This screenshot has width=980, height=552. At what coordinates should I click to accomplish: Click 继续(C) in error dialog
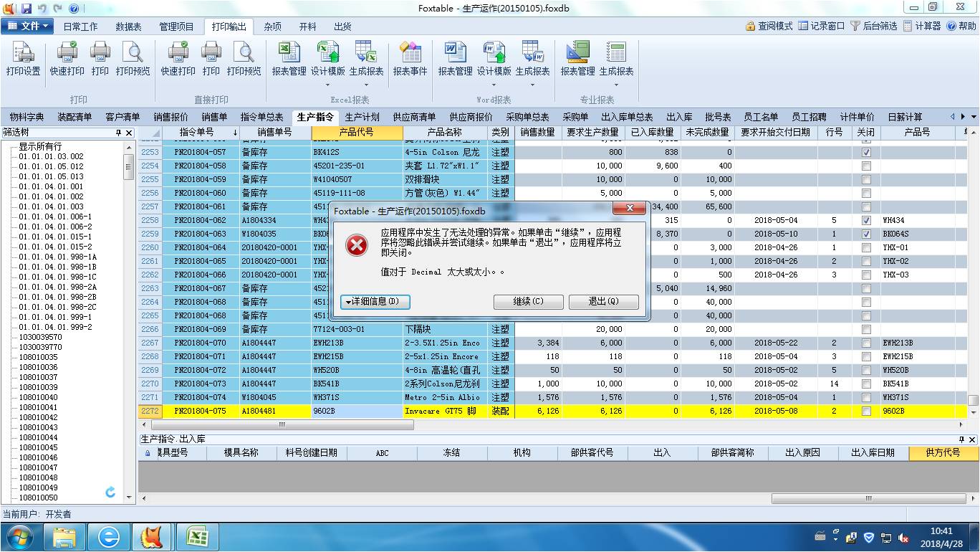click(529, 302)
